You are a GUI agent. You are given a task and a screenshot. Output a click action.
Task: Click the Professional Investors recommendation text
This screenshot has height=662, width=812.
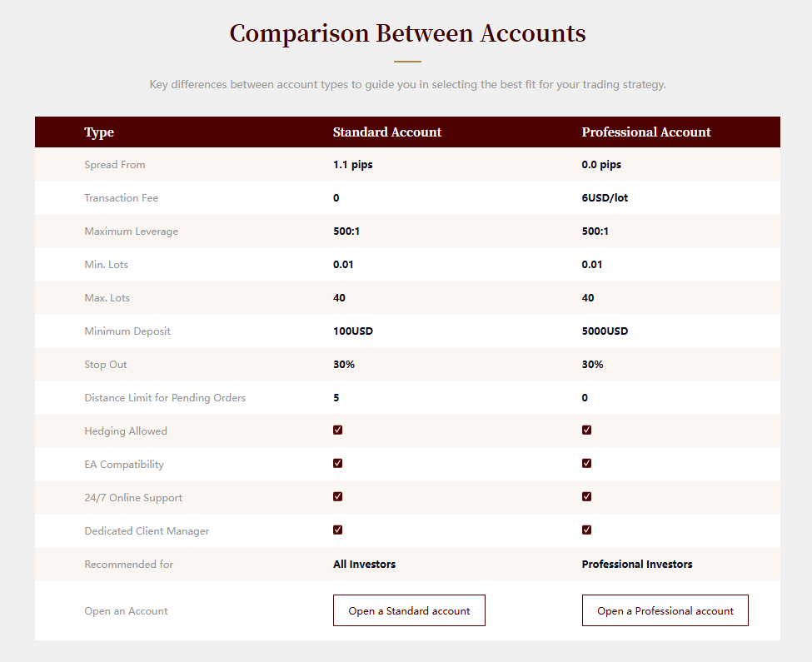(x=636, y=565)
